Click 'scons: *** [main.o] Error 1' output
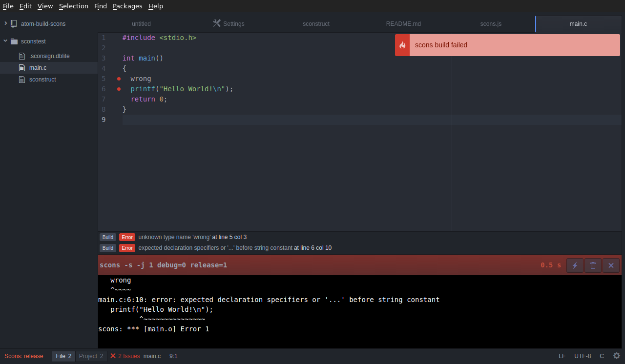This screenshot has width=625, height=364. point(154,329)
